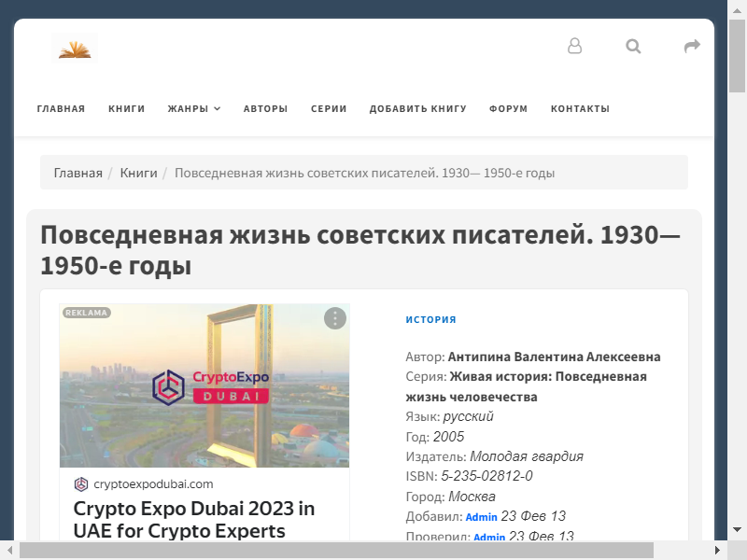The height and width of the screenshot is (560, 747).
Task: Open the magnifier search icon
Action: (633, 46)
